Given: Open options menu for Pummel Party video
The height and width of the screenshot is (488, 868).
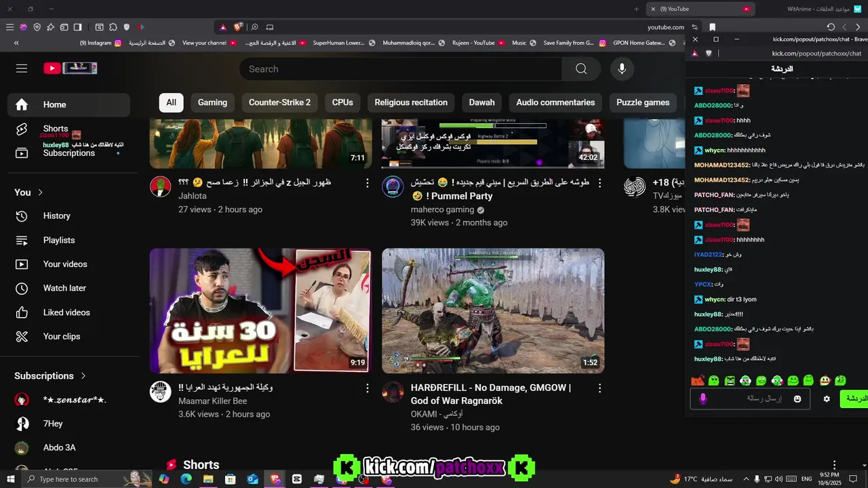Looking at the screenshot, I should pos(599,183).
